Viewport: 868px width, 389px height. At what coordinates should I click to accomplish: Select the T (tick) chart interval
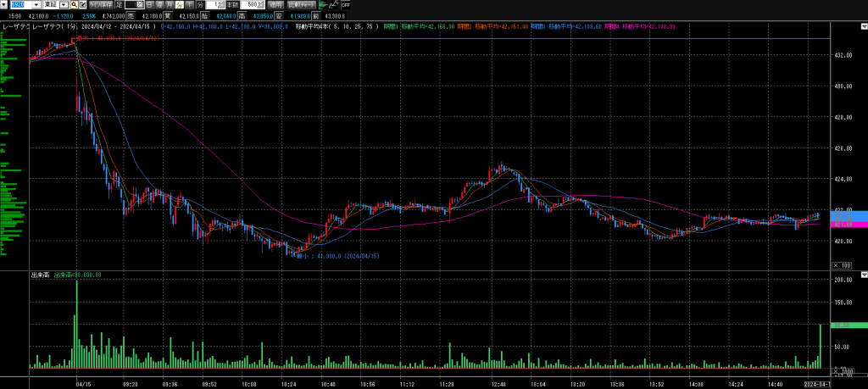pyautogui.click(x=189, y=5)
